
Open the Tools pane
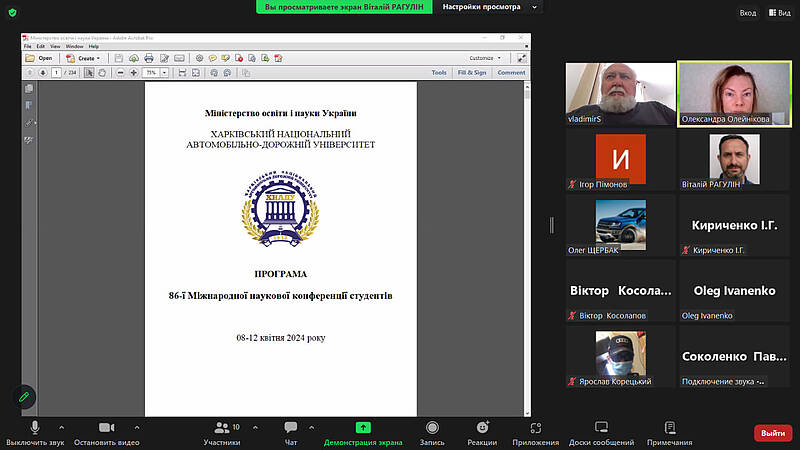tap(439, 72)
